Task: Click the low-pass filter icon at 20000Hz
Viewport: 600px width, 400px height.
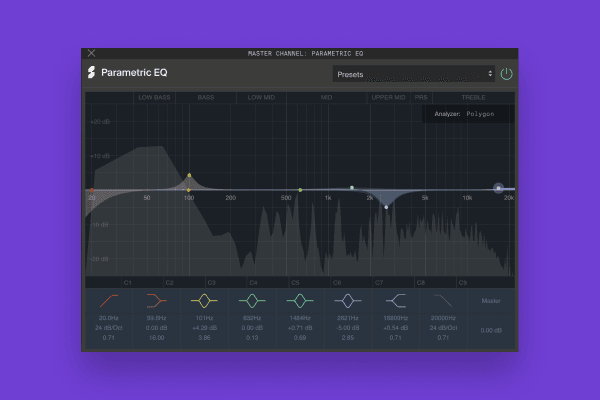Action: point(443,301)
